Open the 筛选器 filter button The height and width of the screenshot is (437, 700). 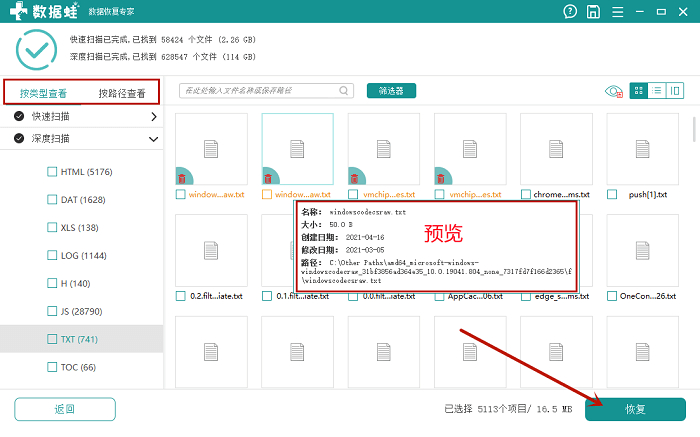[x=391, y=91]
